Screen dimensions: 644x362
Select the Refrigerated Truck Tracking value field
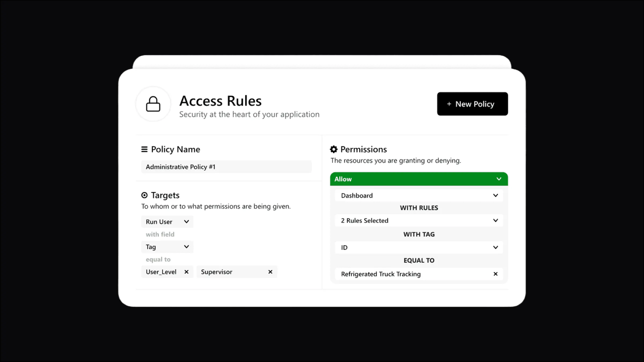pyautogui.click(x=402, y=274)
